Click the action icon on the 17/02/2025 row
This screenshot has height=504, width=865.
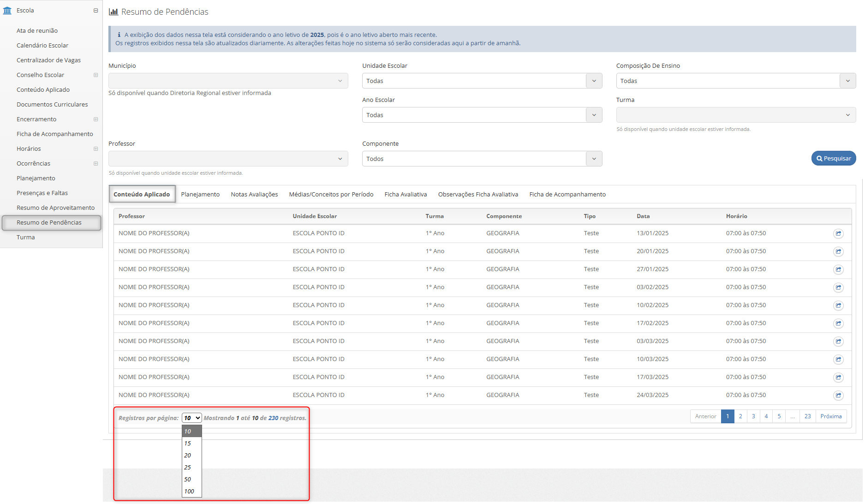pyautogui.click(x=838, y=323)
